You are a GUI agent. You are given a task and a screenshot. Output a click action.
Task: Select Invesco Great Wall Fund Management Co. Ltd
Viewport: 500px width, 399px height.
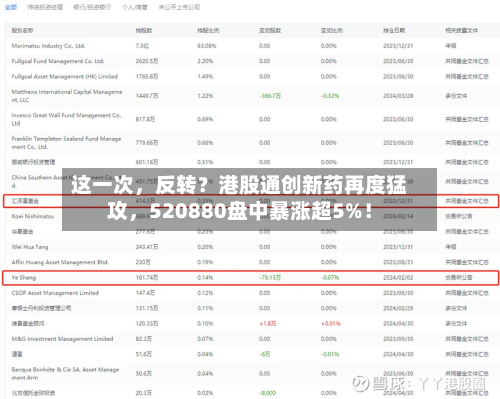[66, 119]
